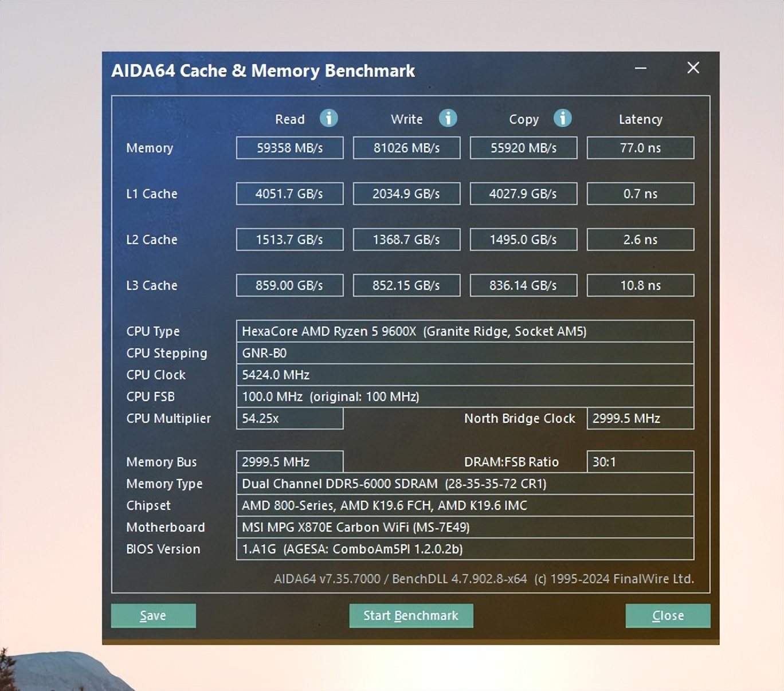The width and height of the screenshot is (784, 691).
Task: Click the Motherboard label
Action: pos(166,527)
